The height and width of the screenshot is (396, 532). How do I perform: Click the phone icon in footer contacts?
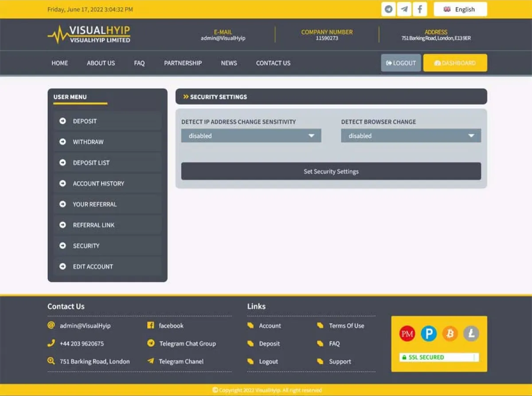(51, 343)
